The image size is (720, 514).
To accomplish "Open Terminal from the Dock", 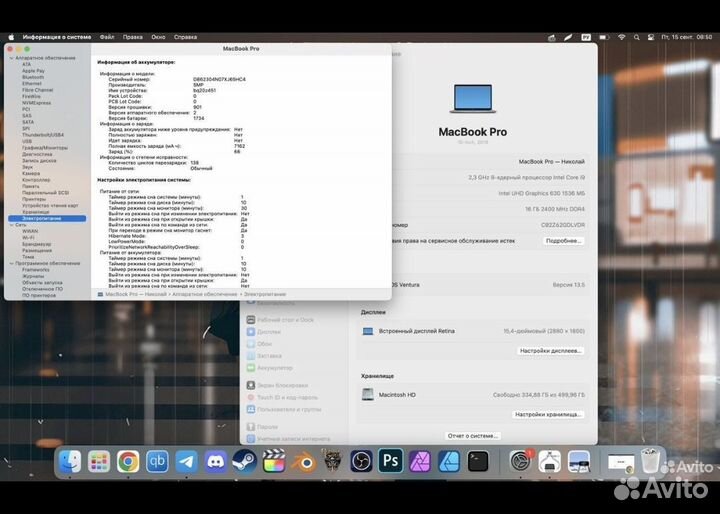I will [478, 461].
